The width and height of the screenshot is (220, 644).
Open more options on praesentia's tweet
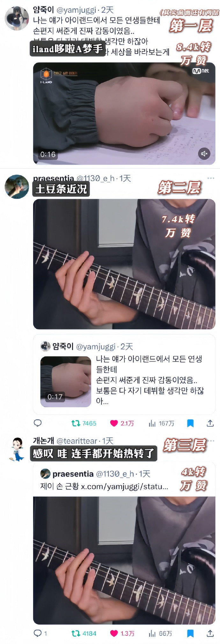tap(211, 178)
